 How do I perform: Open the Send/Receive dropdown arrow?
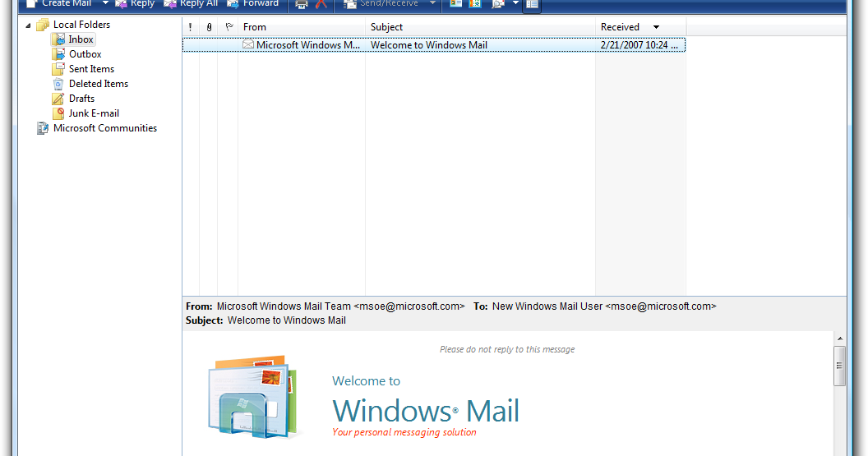click(432, 3)
